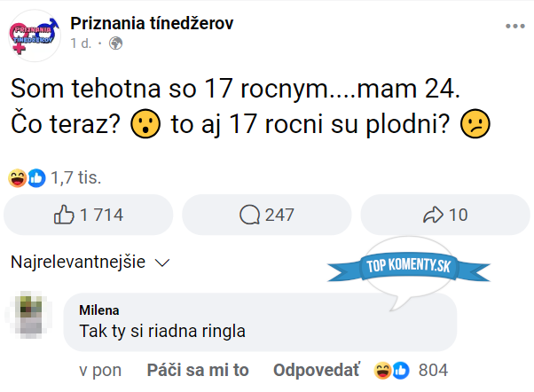Reply with "Odpovedať" on Milena's comment
Image resolution: width=534 pixels, height=392 pixels.
coord(317,370)
